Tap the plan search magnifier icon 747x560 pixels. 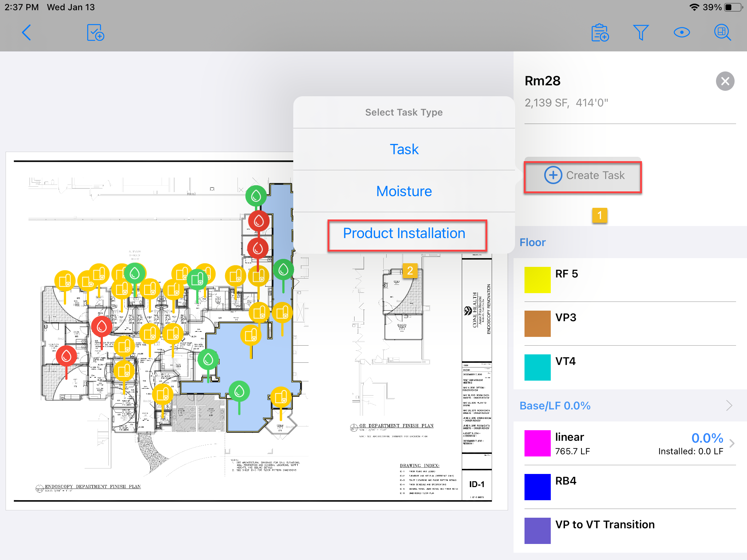point(722,33)
